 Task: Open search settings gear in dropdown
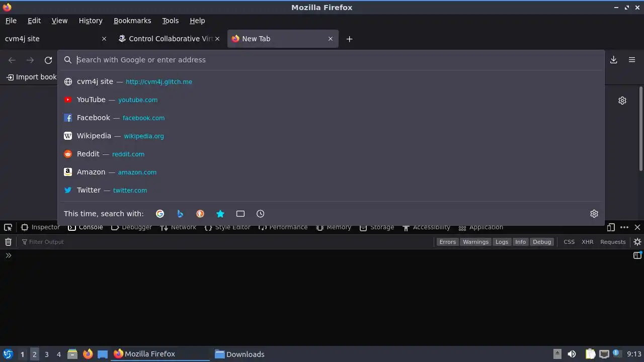[x=594, y=214]
